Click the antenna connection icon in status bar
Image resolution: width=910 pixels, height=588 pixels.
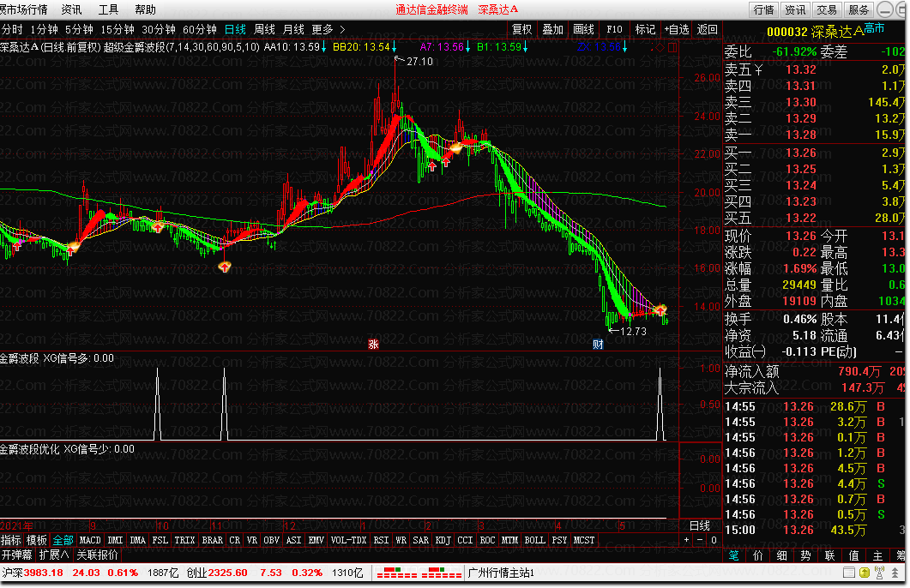point(879,573)
